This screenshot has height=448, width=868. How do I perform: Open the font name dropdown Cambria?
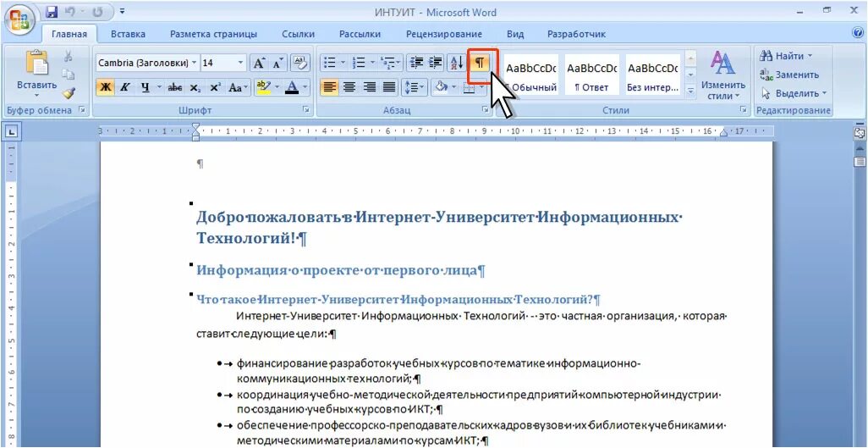pos(195,63)
